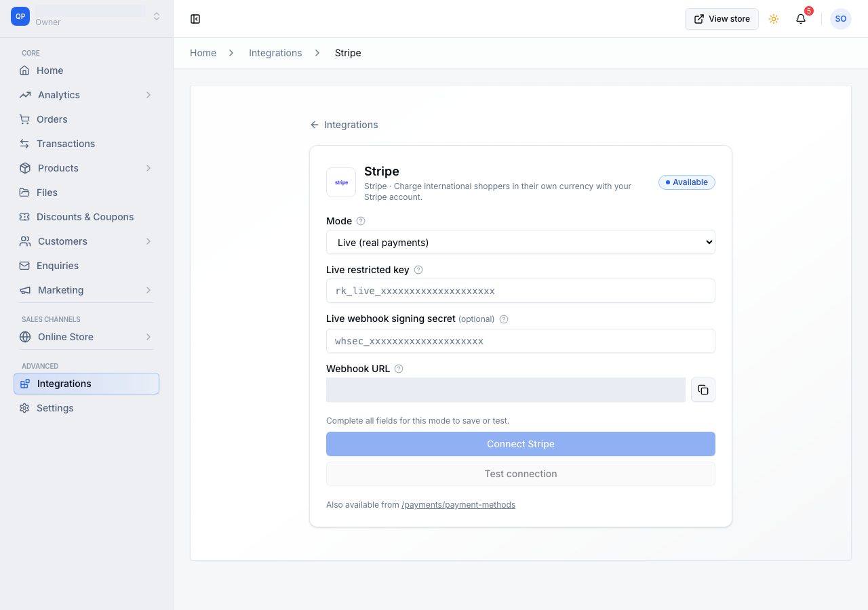Viewport: 868px width, 610px height.
Task: Open Files in sidebar
Action: click(86, 192)
